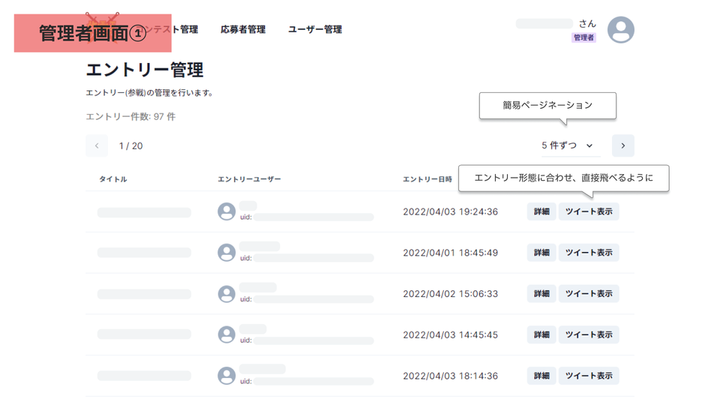The image size is (720, 405).
Task: Click the エントリーユーザー column header
Action: pos(249,179)
